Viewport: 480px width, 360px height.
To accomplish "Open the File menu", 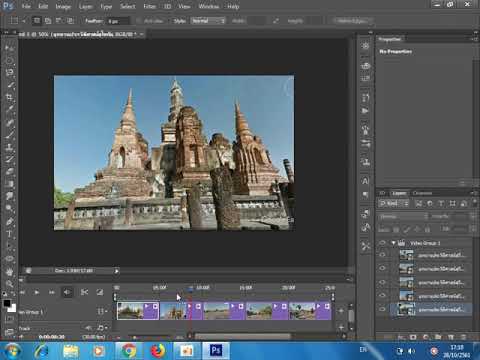I will (x=26, y=6).
